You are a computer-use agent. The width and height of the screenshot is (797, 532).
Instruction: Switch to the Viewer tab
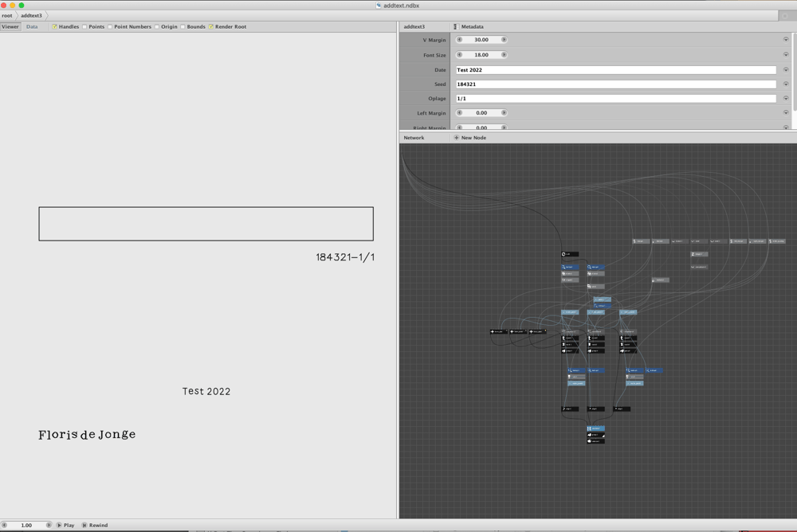point(10,26)
